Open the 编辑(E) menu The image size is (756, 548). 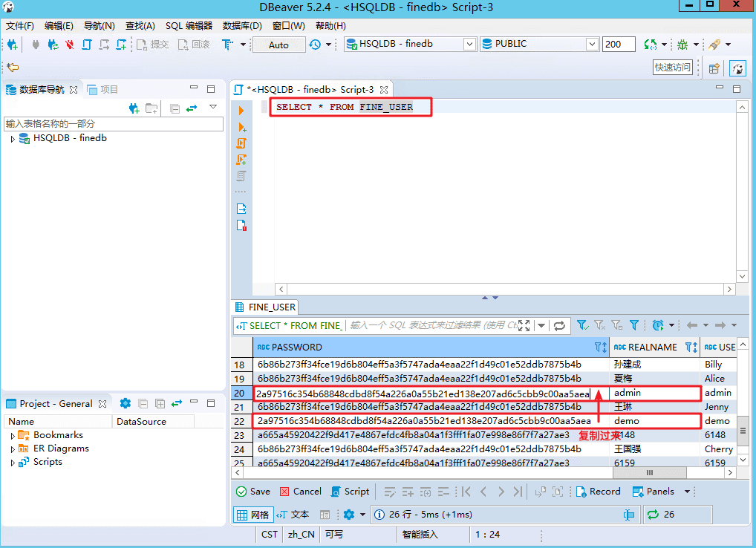(x=59, y=26)
